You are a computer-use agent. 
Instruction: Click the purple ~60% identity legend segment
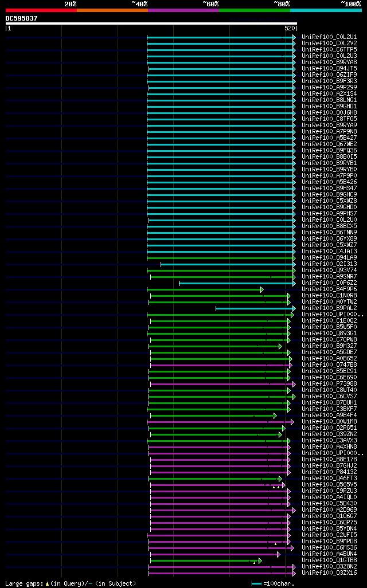[x=183, y=10]
